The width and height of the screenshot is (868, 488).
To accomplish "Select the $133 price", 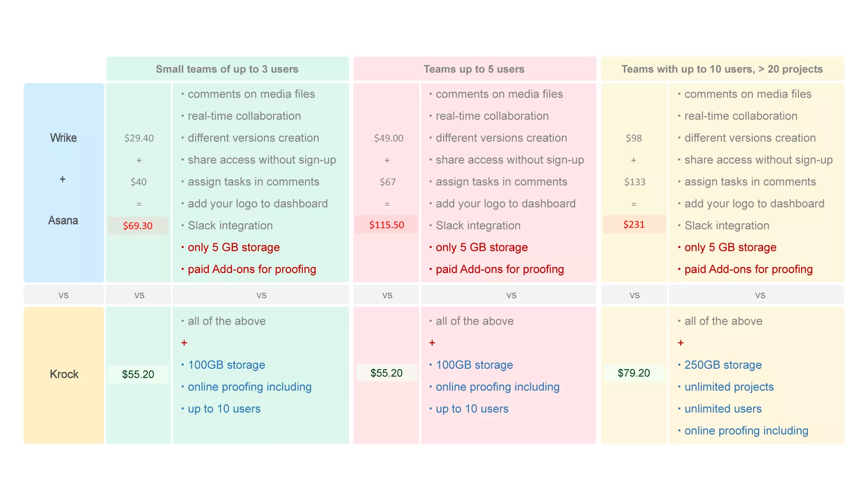I will (x=635, y=182).
